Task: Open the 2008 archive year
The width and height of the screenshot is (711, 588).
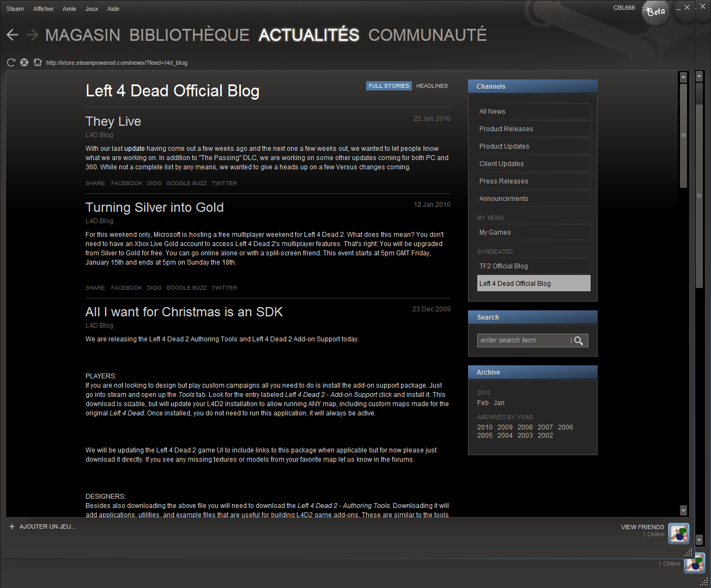Action: click(525, 427)
